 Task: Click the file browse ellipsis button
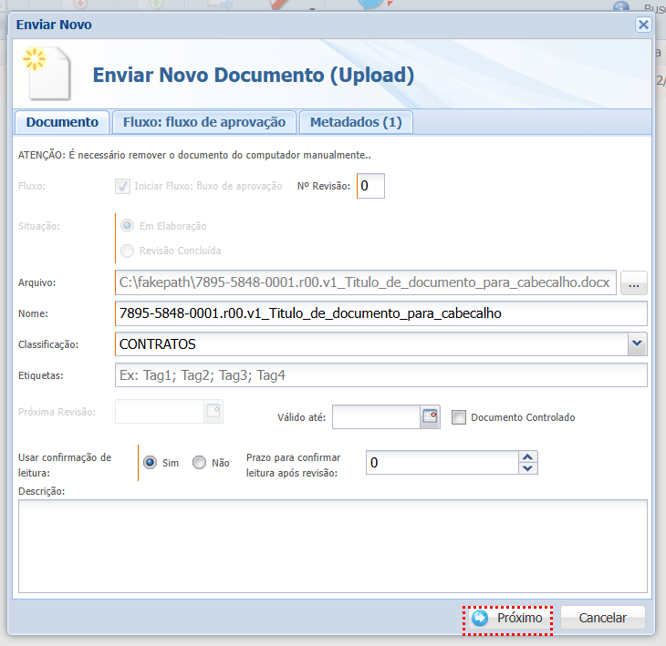click(x=633, y=283)
